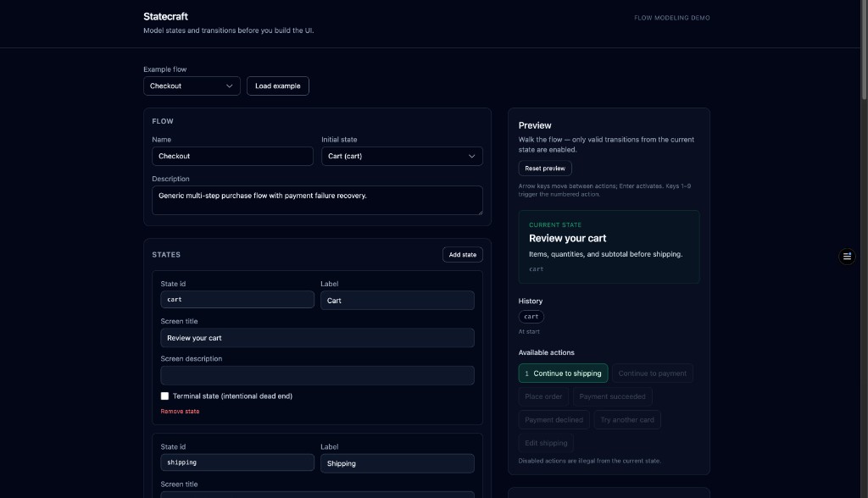The width and height of the screenshot is (868, 498).
Task: Expand the Initial state dropdown
Action: coord(402,156)
